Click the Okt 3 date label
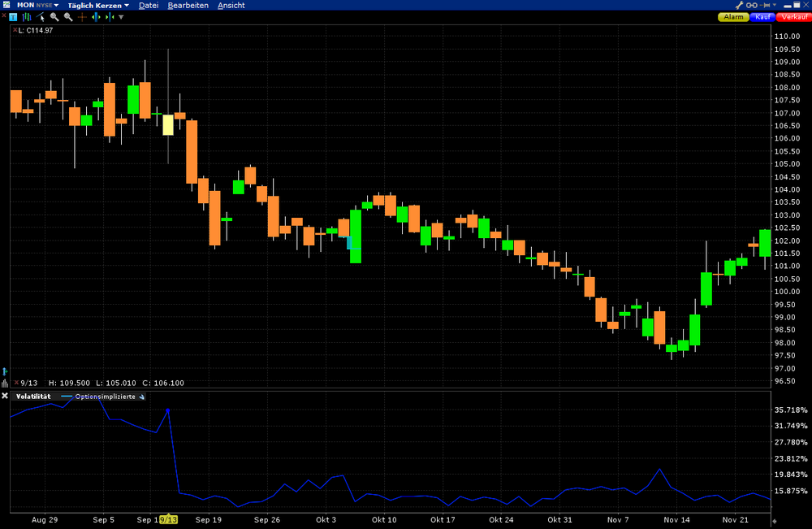 pos(326,520)
